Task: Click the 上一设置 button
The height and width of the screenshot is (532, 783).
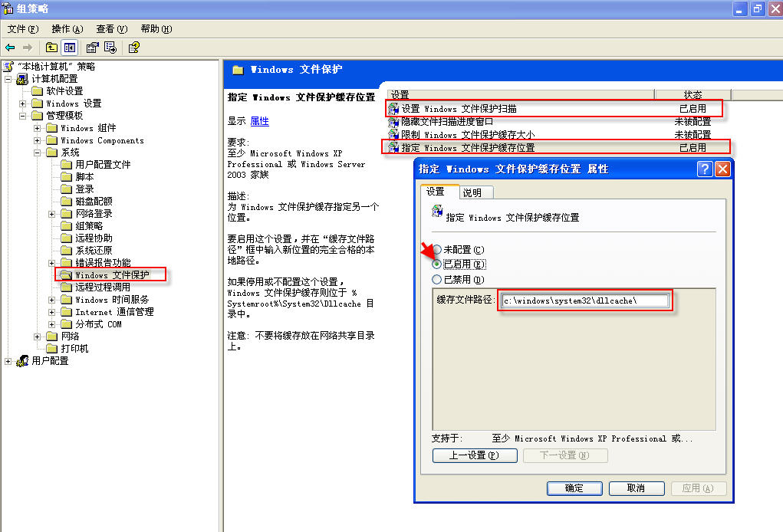Action: [475, 455]
